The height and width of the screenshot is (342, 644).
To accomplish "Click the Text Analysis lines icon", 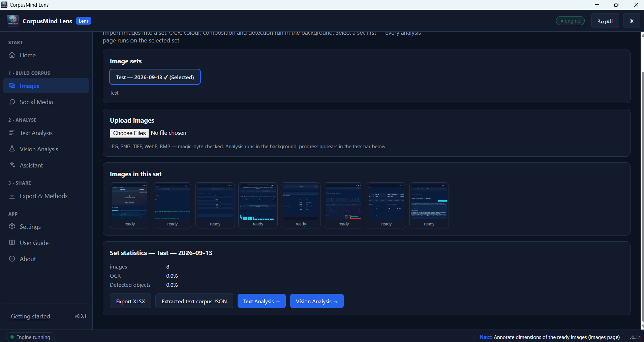I will [x=12, y=133].
